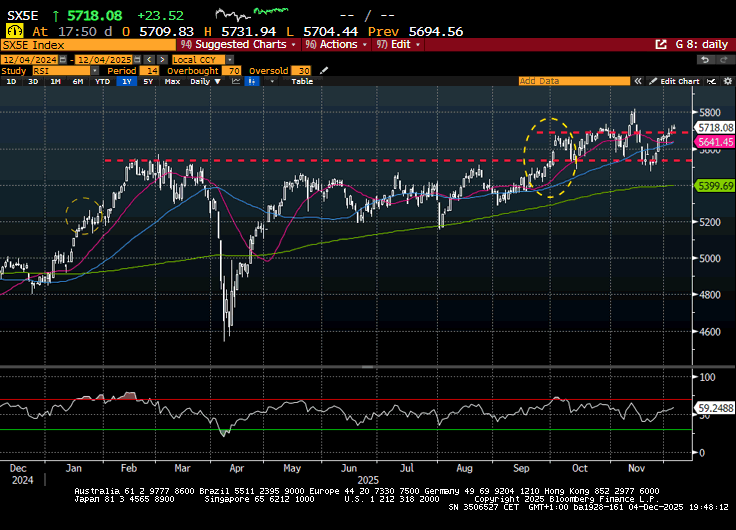Click the undo arrow icon
736x530 pixels.
click(x=705, y=59)
